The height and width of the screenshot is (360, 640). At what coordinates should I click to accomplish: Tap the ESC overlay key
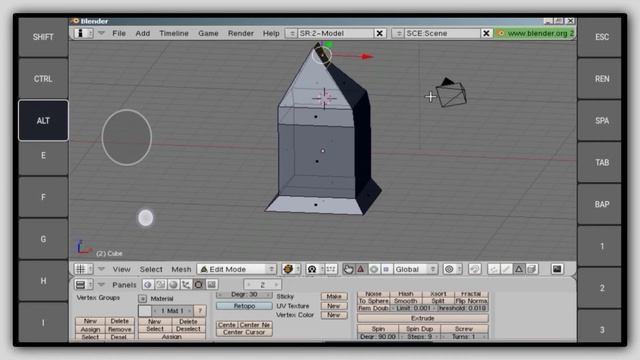tap(602, 37)
